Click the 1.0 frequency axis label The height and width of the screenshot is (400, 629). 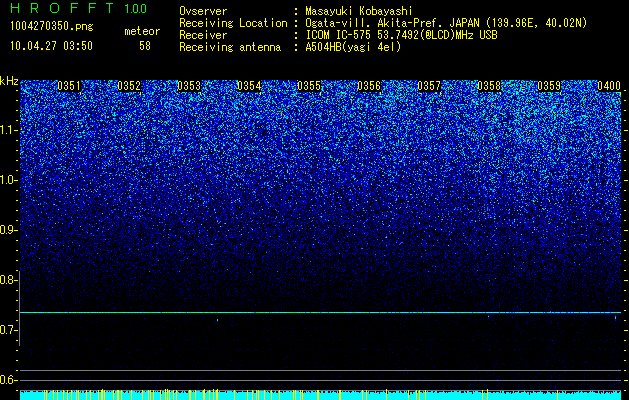pos(9,180)
